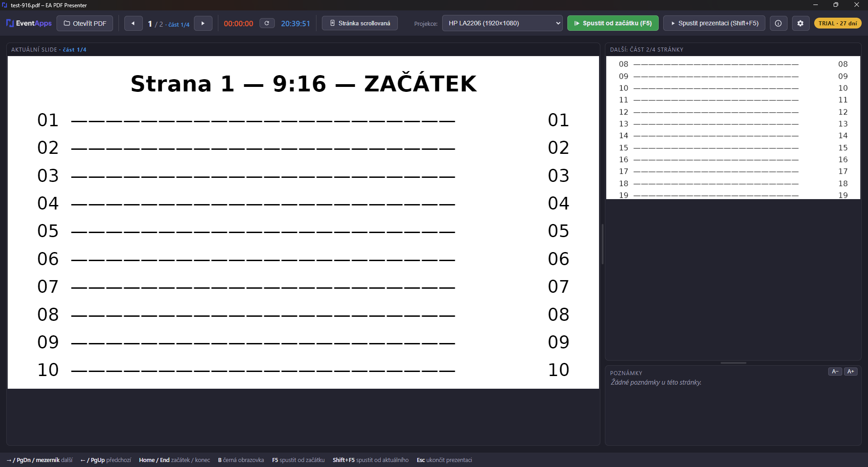Select the next part preview thumbnail
The height and width of the screenshot is (467, 868).
[x=733, y=128]
